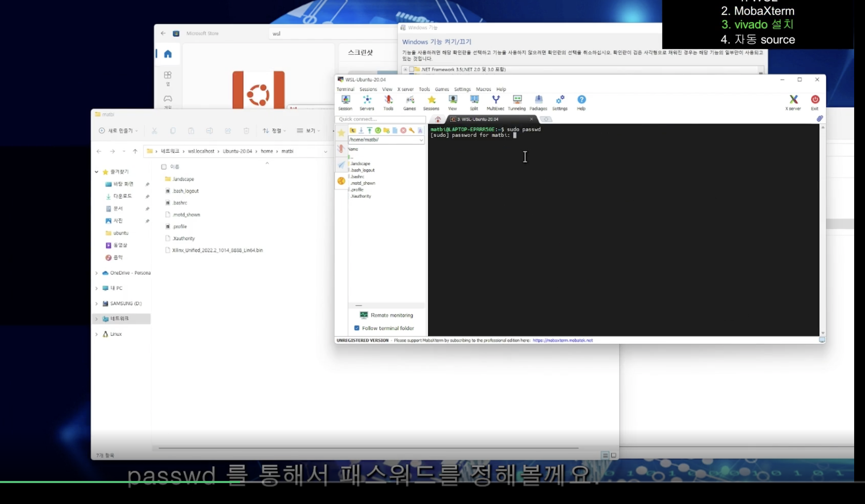Click the red Exit power icon
865x504 pixels.
pos(815,103)
